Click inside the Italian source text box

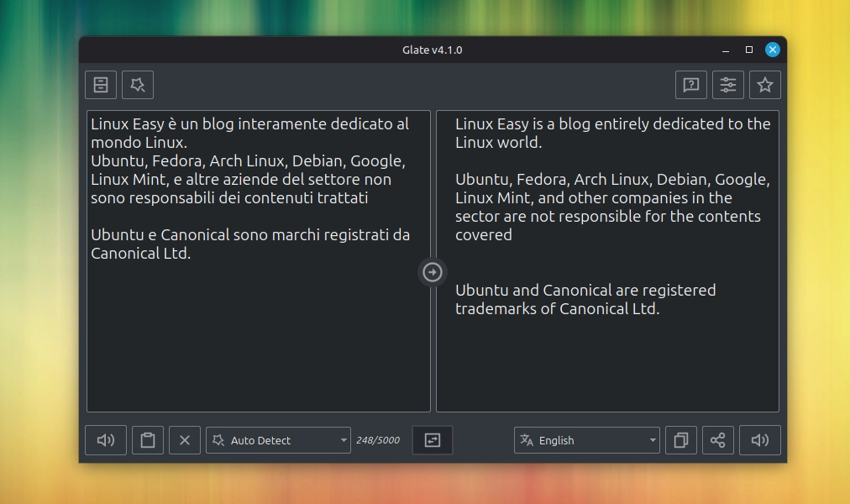259,336
